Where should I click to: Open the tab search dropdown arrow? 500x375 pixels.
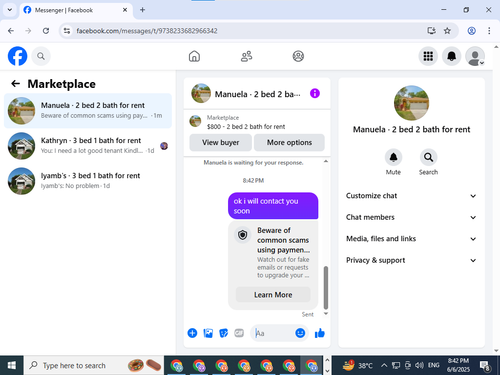(x=10, y=10)
